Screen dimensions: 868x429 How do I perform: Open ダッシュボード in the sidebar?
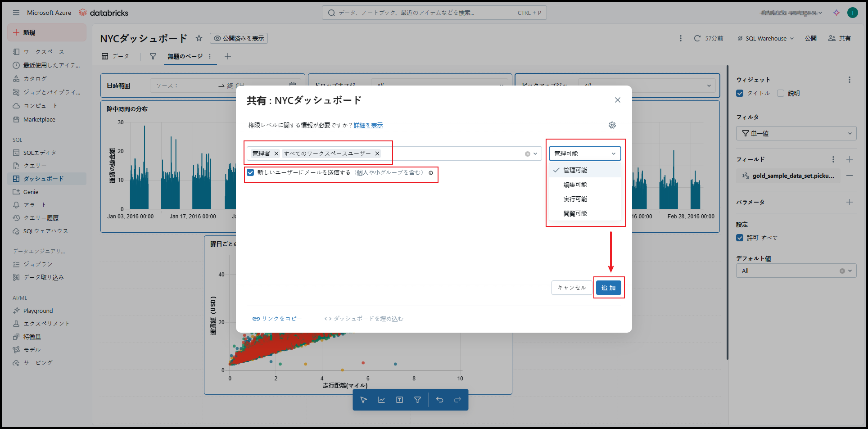point(47,179)
